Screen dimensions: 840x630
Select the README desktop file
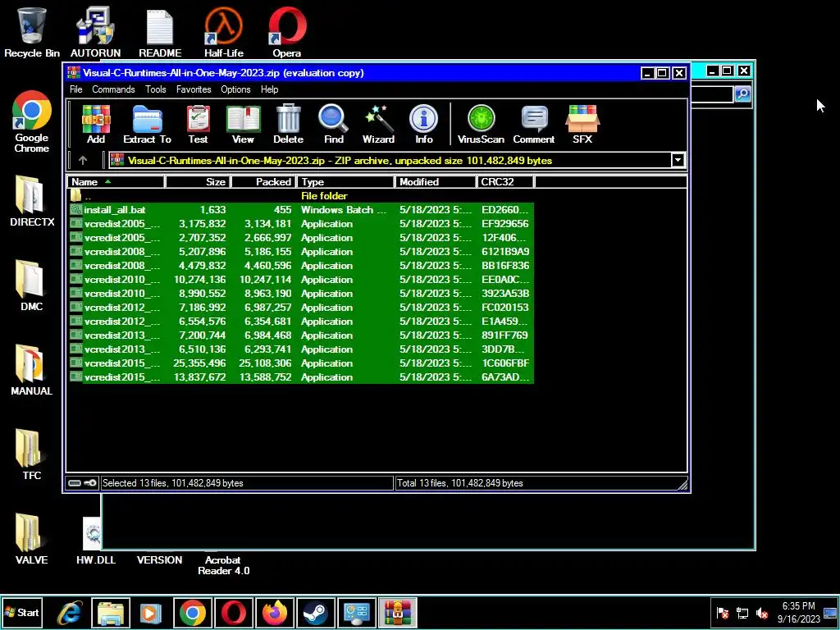click(160, 32)
